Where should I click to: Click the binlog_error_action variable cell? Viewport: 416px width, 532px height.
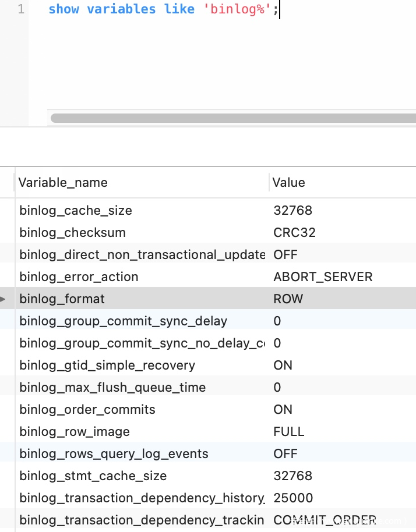coord(79,276)
